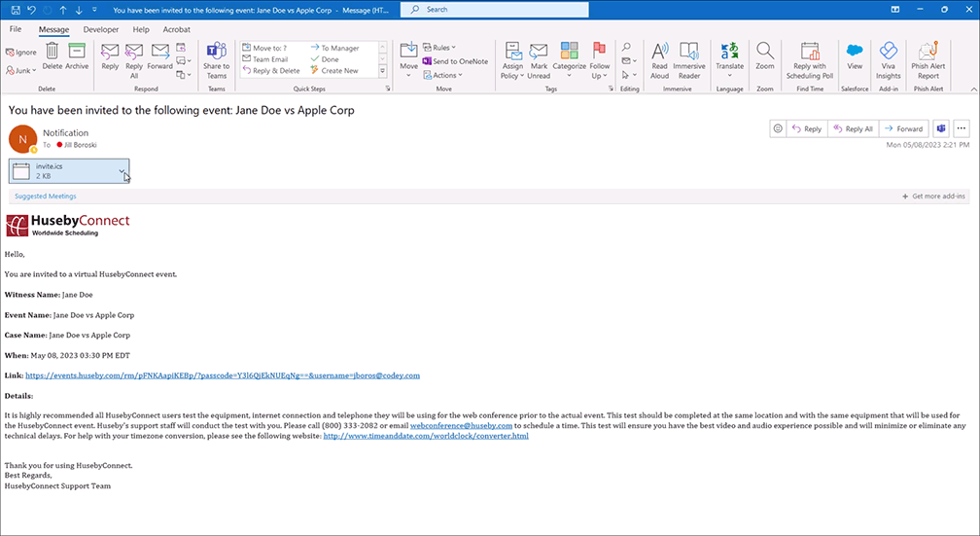Viewport: 980px width, 536px height.
Task: Open Viva Insights
Action: 889,60
